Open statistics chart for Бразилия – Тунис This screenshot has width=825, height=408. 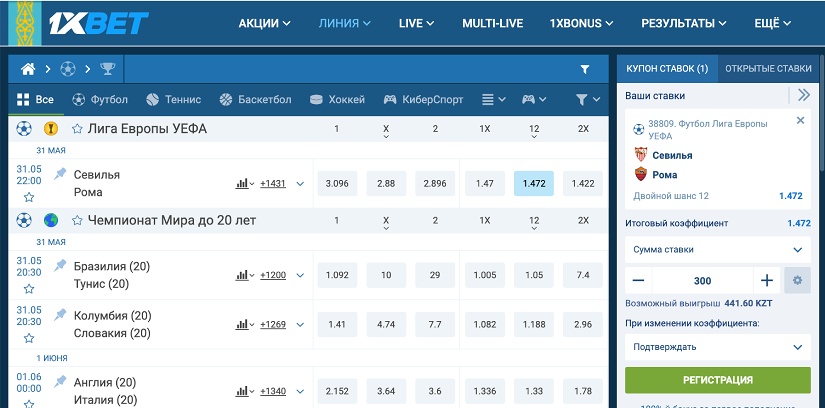coord(244,275)
